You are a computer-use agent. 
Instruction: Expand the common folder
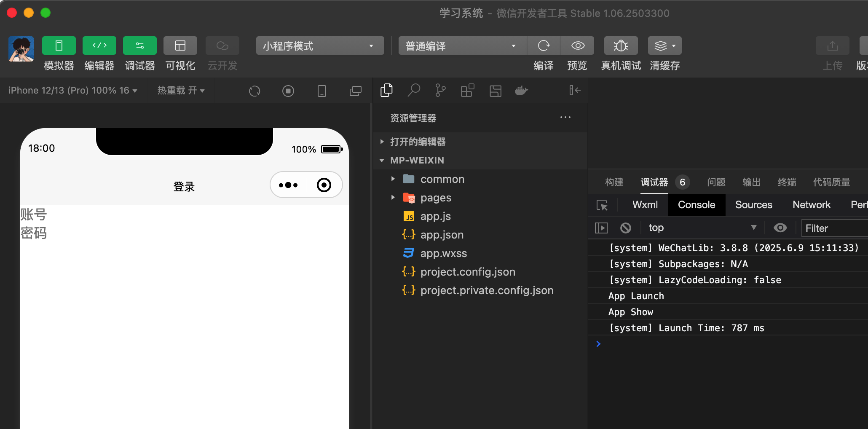(480, 179)
